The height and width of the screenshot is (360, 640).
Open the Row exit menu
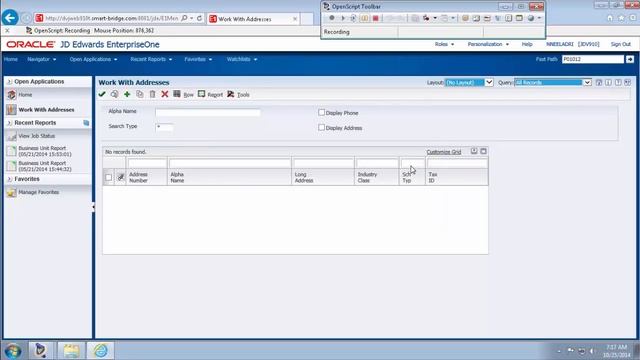point(183,94)
